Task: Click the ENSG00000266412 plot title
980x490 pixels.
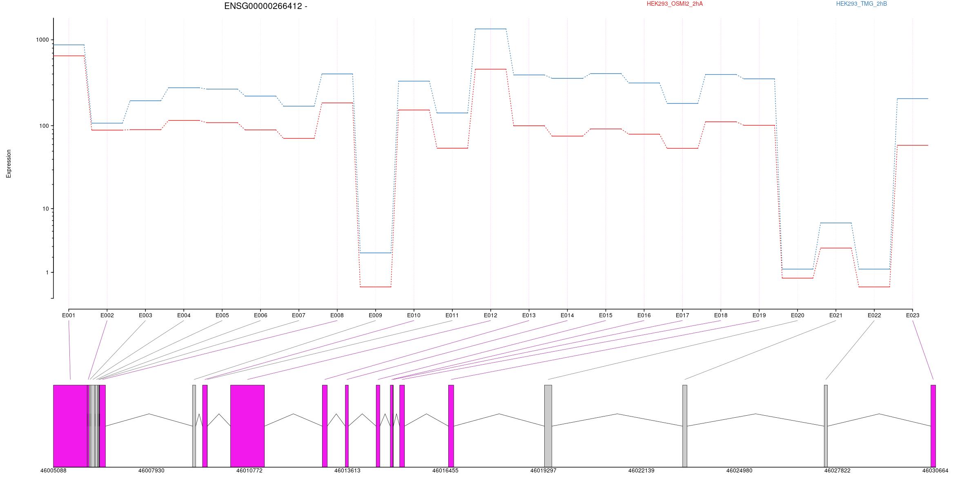Action: [266, 6]
